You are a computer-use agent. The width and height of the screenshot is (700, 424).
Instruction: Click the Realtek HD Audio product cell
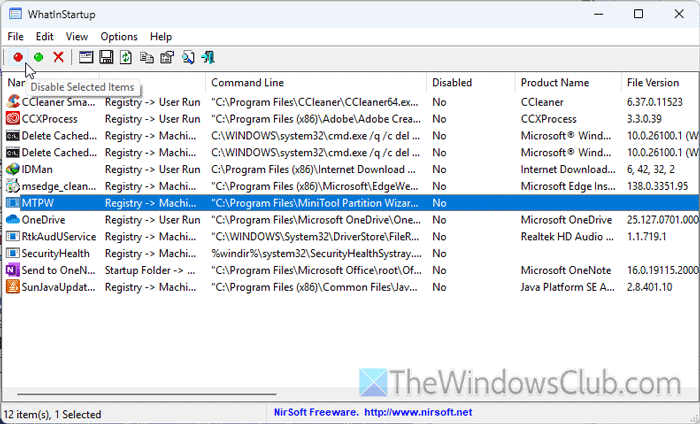pyautogui.click(x=567, y=237)
